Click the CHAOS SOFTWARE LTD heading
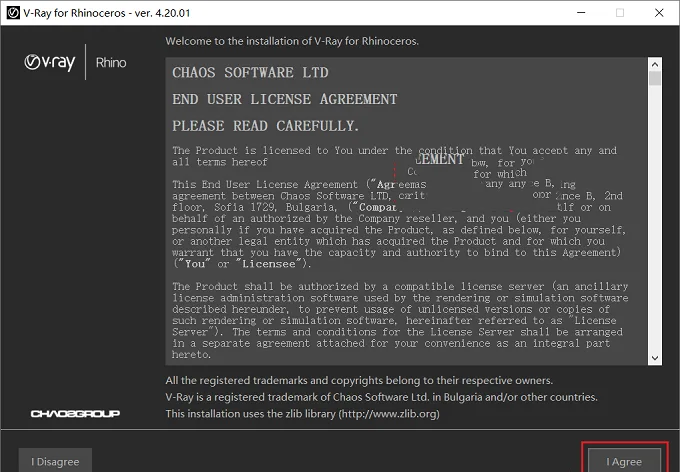 point(250,72)
